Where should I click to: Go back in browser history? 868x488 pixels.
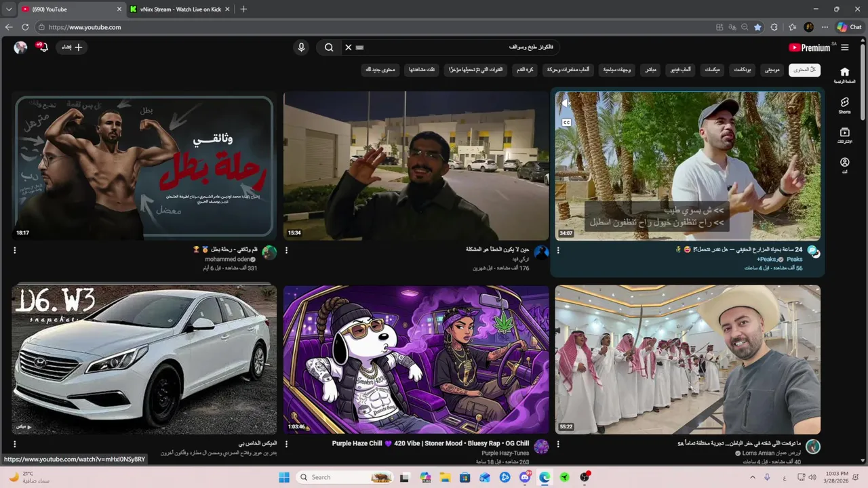(x=9, y=27)
